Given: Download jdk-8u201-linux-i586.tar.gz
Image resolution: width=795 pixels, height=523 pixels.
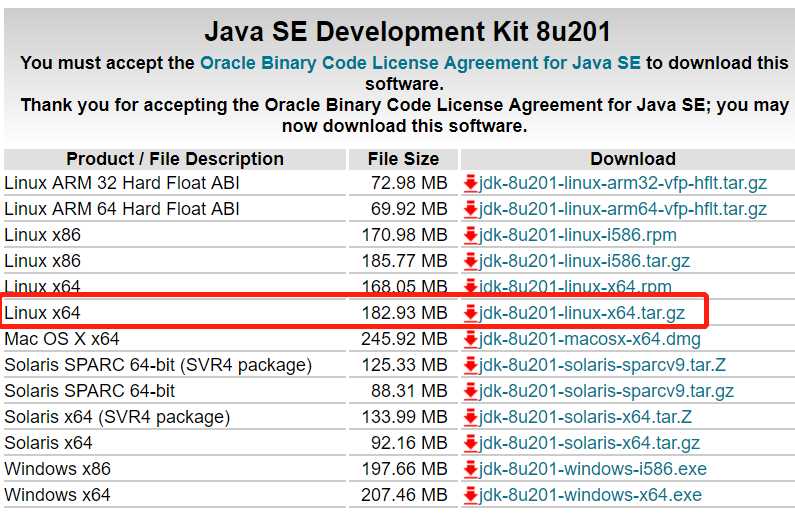Looking at the screenshot, I should coord(584,261).
